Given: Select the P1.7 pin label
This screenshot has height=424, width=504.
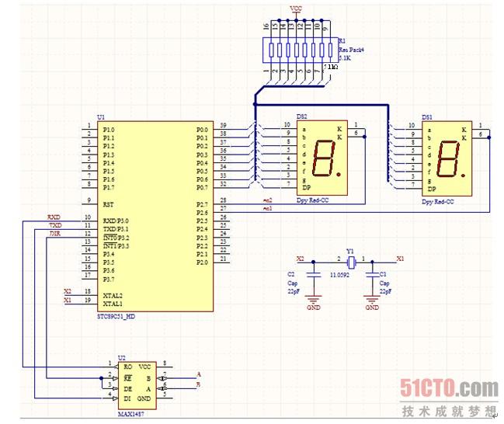Looking at the screenshot, I should pos(108,188).
